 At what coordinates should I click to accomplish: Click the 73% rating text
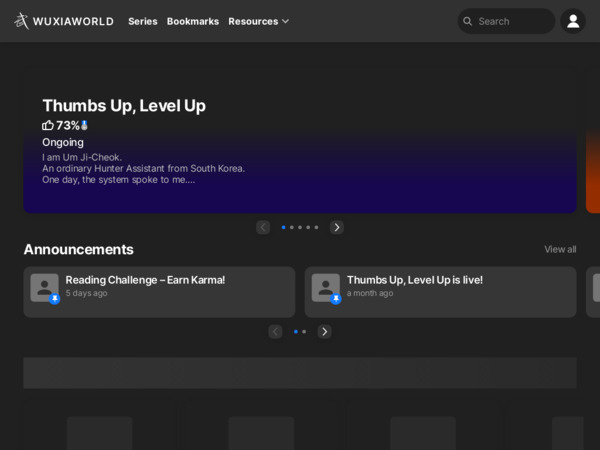coord(68,125)
